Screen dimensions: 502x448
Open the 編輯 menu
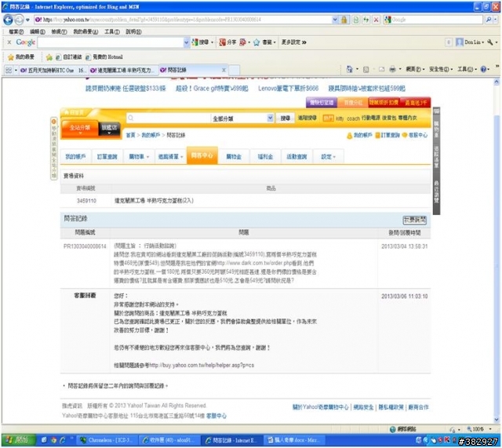click(38, 31)
